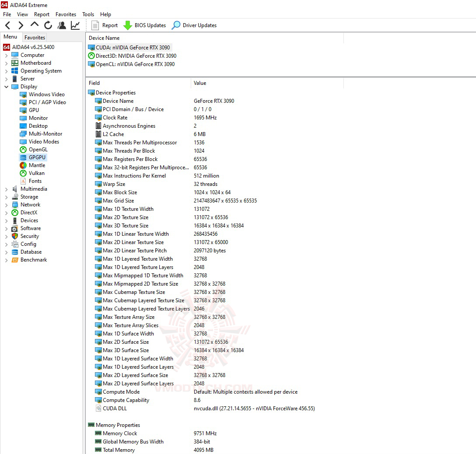
Task: Expand the Storage tree node
Action: click(7, 197)
